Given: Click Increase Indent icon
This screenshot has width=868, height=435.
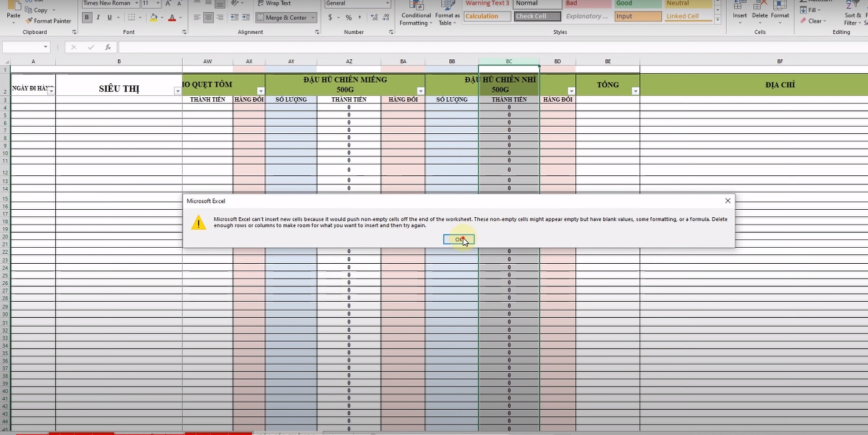Looking at the screenshot, I should point(246,17).
